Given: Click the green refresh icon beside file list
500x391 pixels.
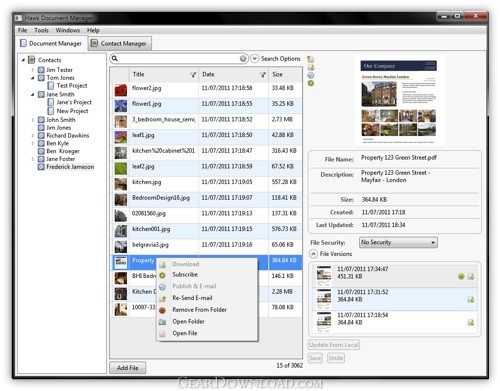Looking at the screenshot, I should 311,83.
